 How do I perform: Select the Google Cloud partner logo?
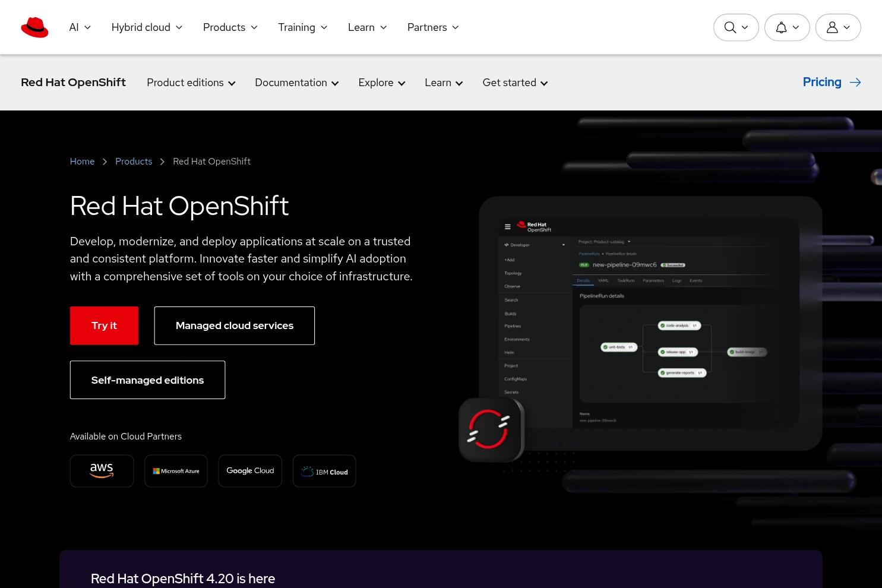pos(250,471)
